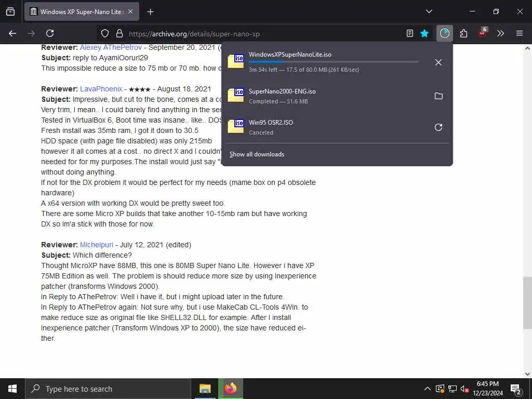The image size is (532, 399).
Task: Toggle Reader View icon in address bar
Action: point(410,33)
